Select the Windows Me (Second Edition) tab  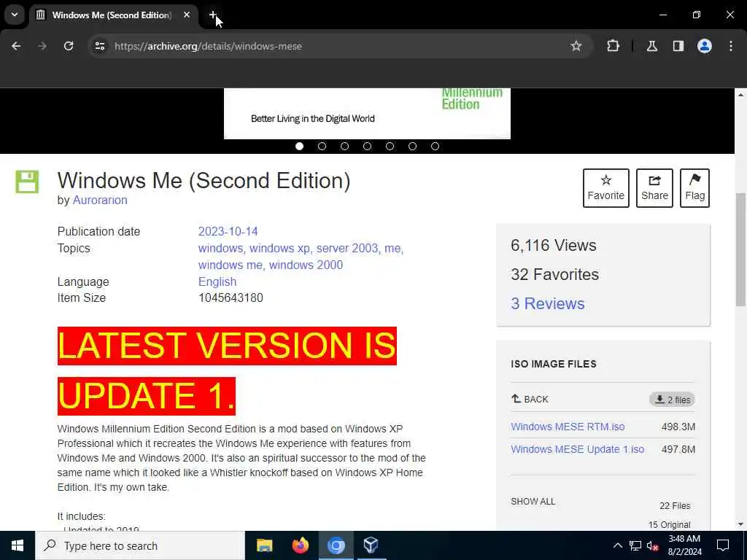click(113, 15)
